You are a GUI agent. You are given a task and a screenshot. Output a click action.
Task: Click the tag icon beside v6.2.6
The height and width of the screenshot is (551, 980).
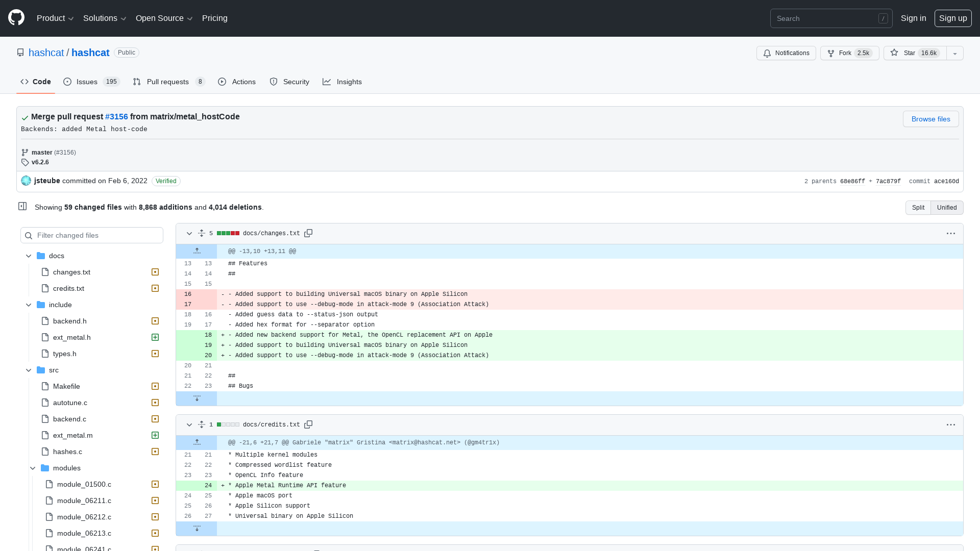pos(25,162)
